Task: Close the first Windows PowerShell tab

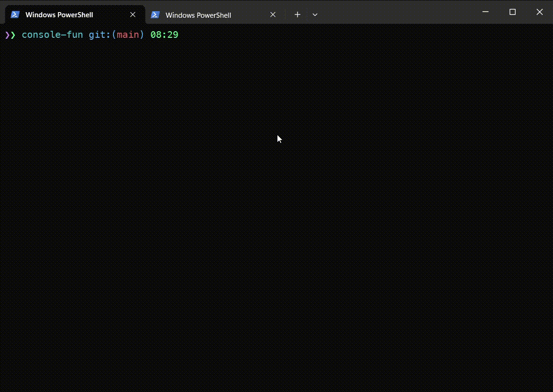Action: click(133, 14)
